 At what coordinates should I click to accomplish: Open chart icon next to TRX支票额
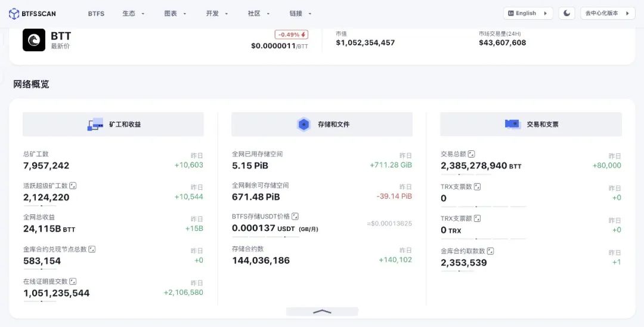tap(477, 218)
